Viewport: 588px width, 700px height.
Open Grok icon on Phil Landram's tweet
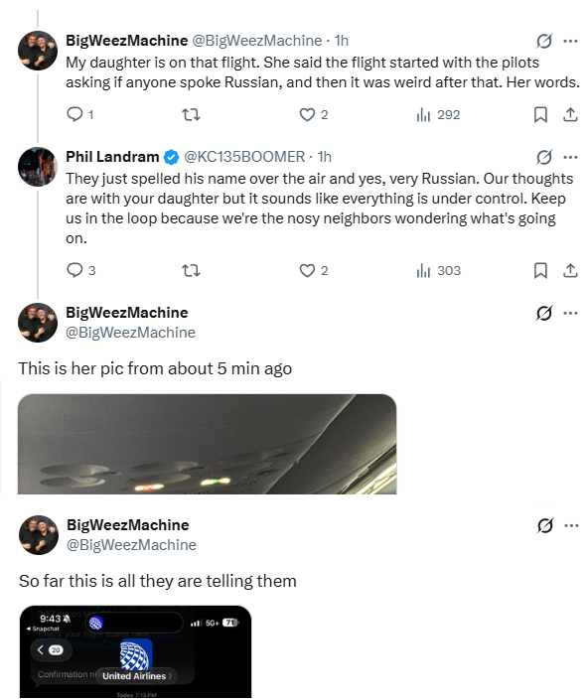543,157
